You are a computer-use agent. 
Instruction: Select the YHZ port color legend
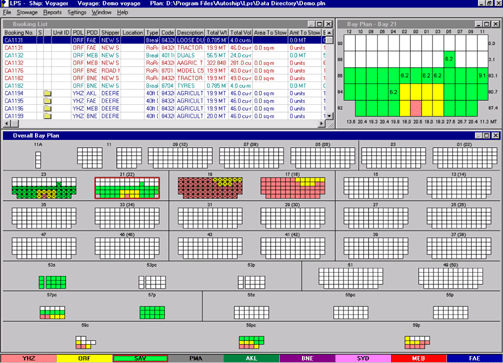point(29,359)
